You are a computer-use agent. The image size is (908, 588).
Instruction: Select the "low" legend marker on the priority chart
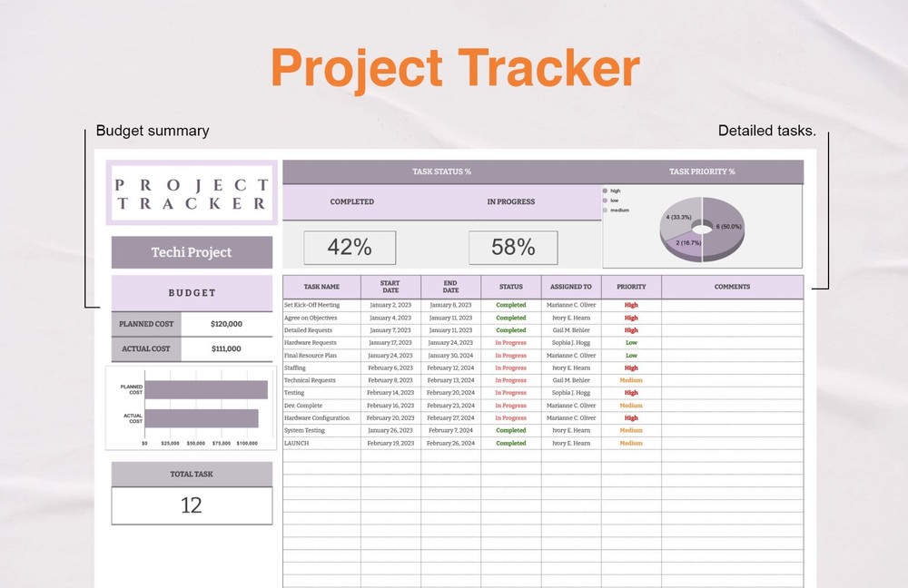(606, 201)
